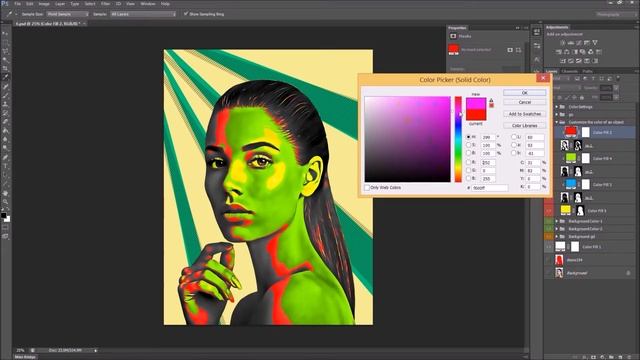This screenshot has width=640, height=360.
Task: Open Color Libraries from Color Picker
Action: pos(524,126)
